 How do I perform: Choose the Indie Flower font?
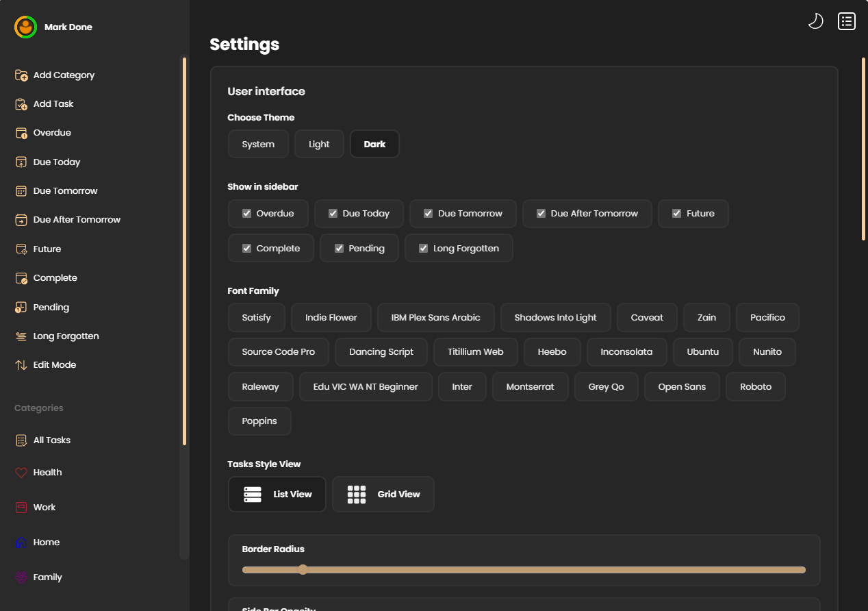tap(331, 318)
